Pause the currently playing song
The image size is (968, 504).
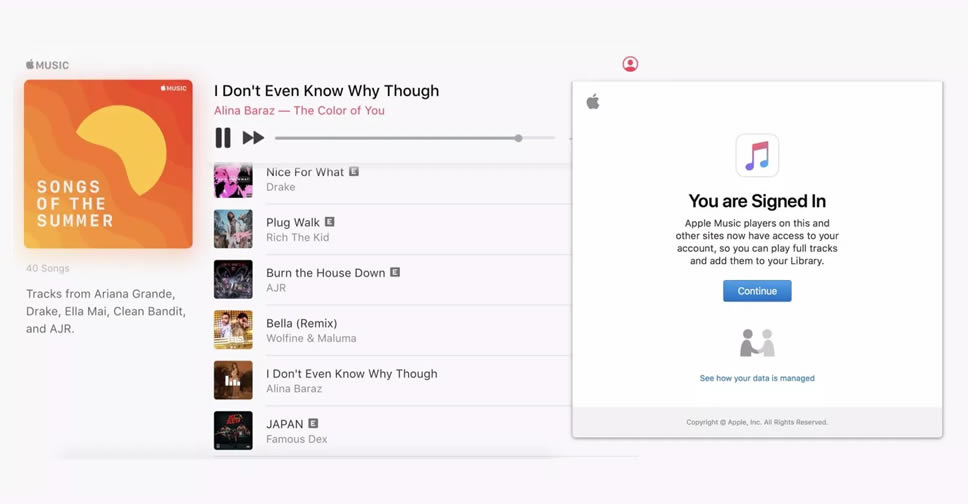click(x=223, y=138)
